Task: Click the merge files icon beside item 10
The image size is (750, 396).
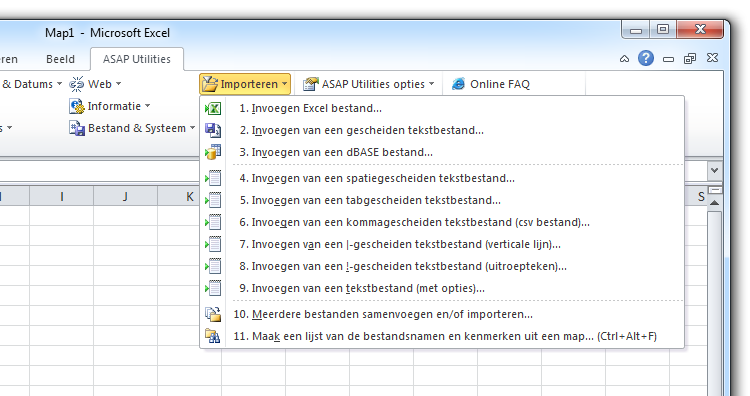Action: (x=213, y=314)
